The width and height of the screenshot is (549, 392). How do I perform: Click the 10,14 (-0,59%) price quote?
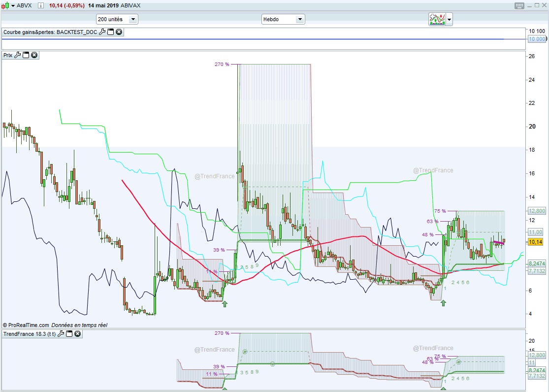[66, 5]
